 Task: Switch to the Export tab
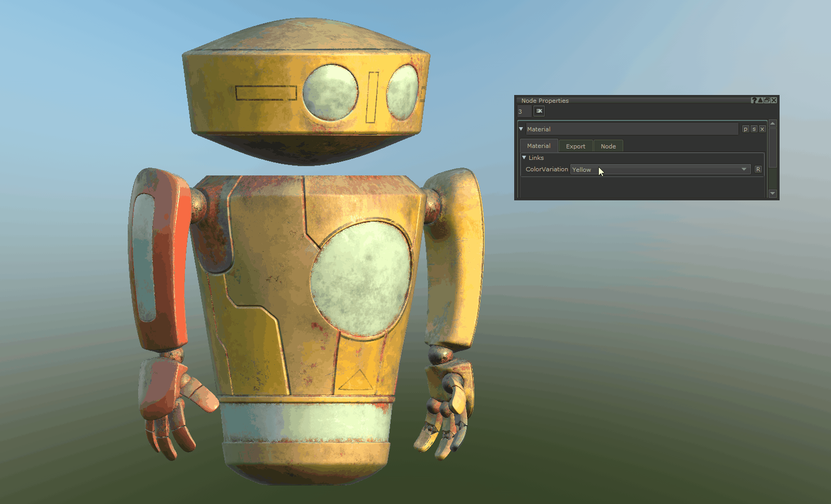(x=575, y=146)
